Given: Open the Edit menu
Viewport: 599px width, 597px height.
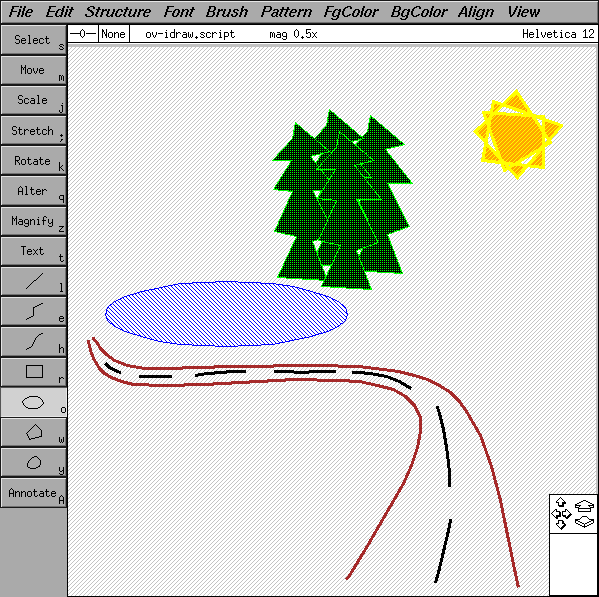Looking at the screenshot, I should pos(59,12).
